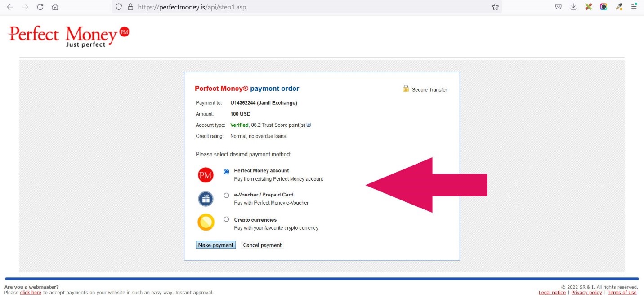Click 'e-Voucher / Prepaid Card' label
Image resolution: width=644 pixels, height=307 pixels.
click(x=264, y=195)
